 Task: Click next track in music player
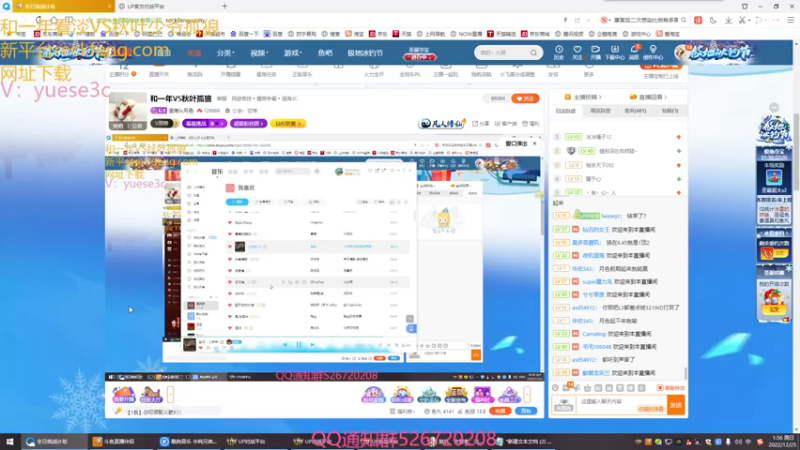[x=313, y=345]
